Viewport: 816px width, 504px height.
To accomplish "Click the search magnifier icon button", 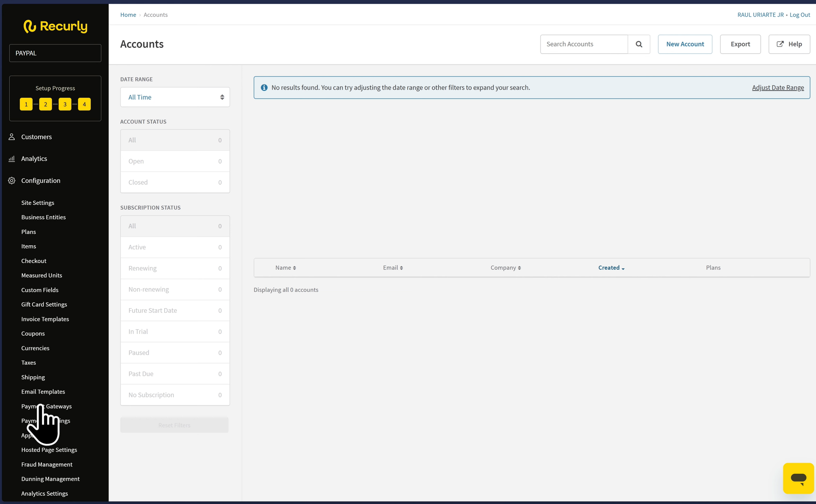I will pyautogui.click(x=639, y=44).
